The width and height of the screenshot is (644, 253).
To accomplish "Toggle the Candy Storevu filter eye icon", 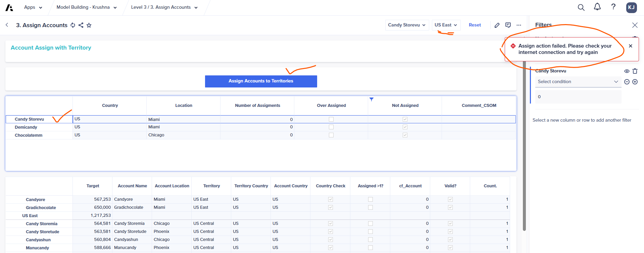I will [x=627, y=71].
